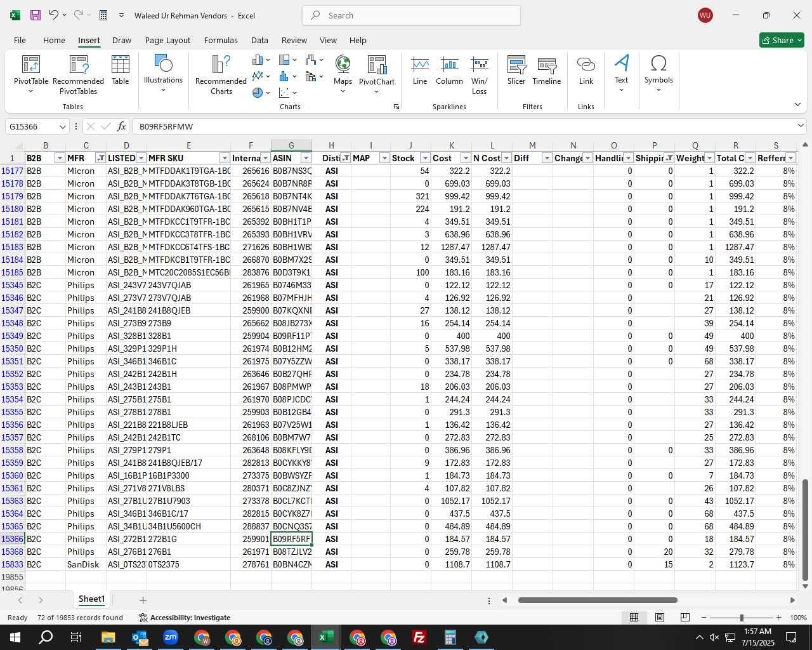Open Windows Search on taskbar
The height and width of the screenshot is (650, 812).
(46, 637)
